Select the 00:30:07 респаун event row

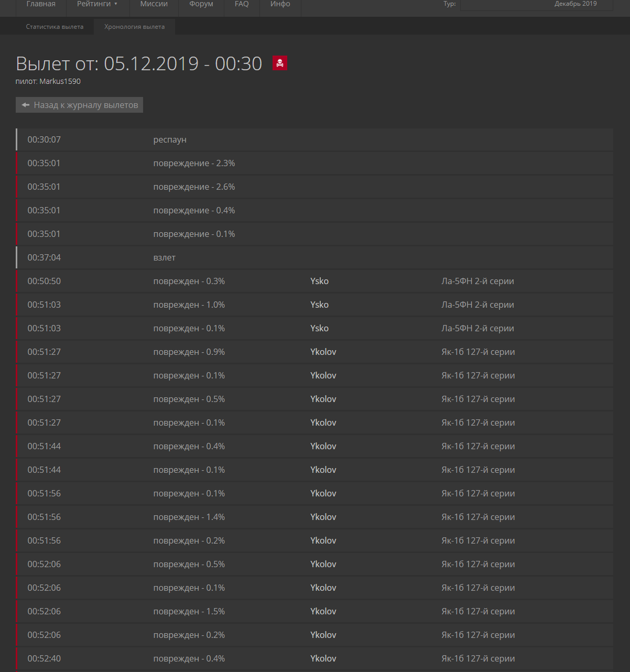pyautogui.click(x=314, y=139)
